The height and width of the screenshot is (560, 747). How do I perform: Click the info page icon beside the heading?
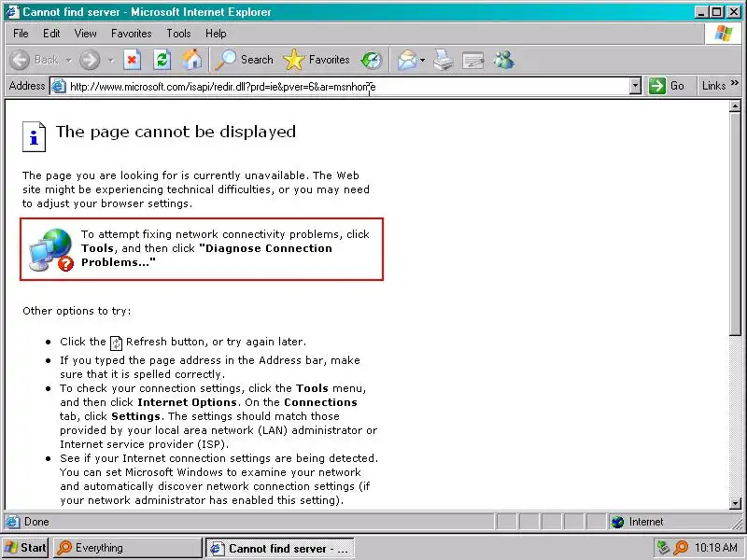click(x=34, y=136)
